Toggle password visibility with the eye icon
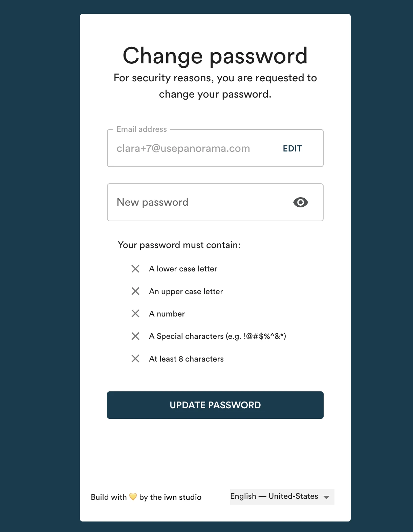Screen dimensions: 413x532 tap(300, 202)
